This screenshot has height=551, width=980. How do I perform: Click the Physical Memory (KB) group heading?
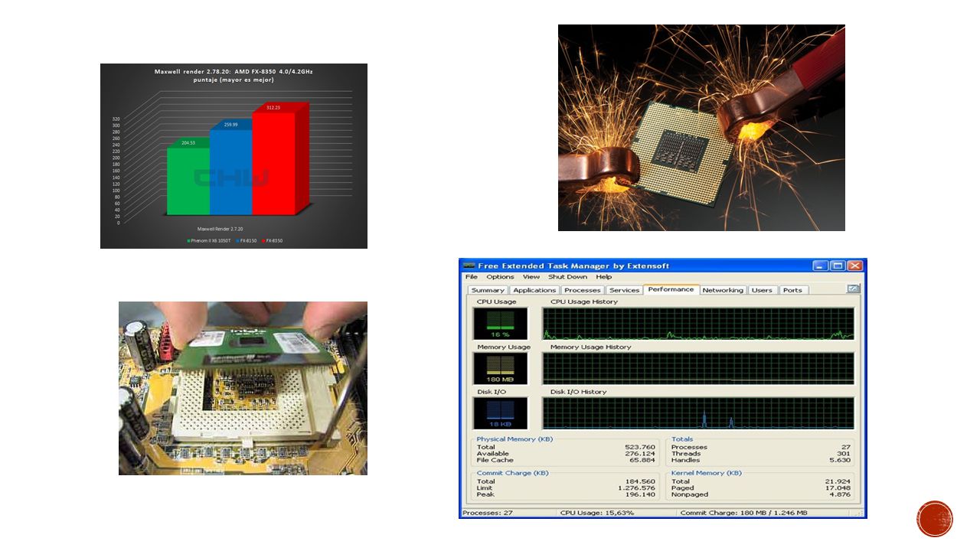tap(514, 439)
